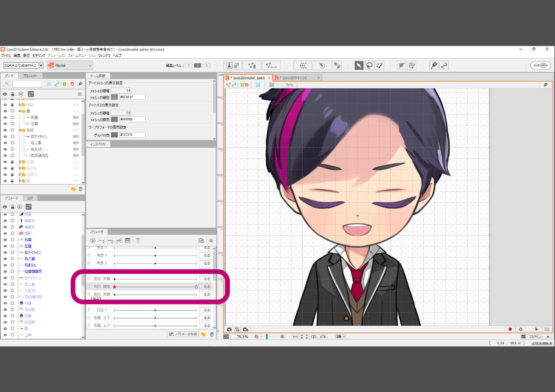
Task: Click the texture atlas edit icon
Action: pos(233,65)
